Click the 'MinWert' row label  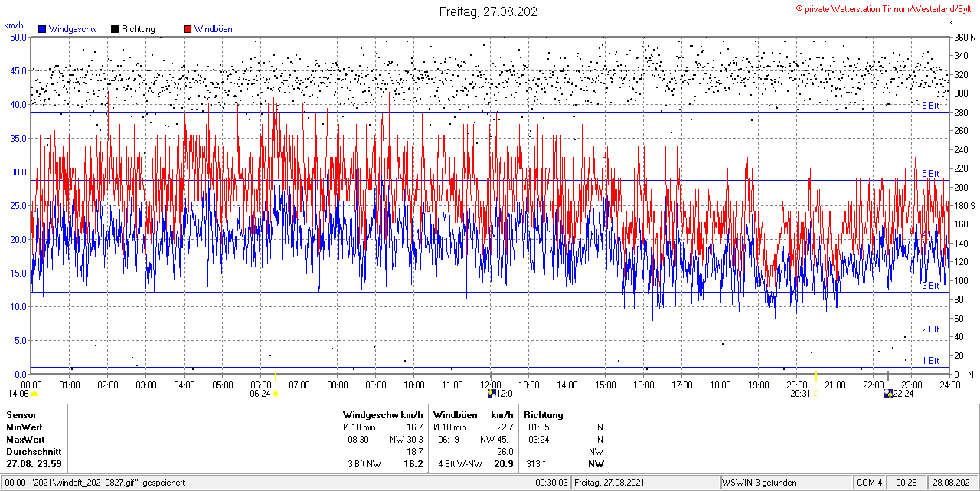(x=24, y=427)
